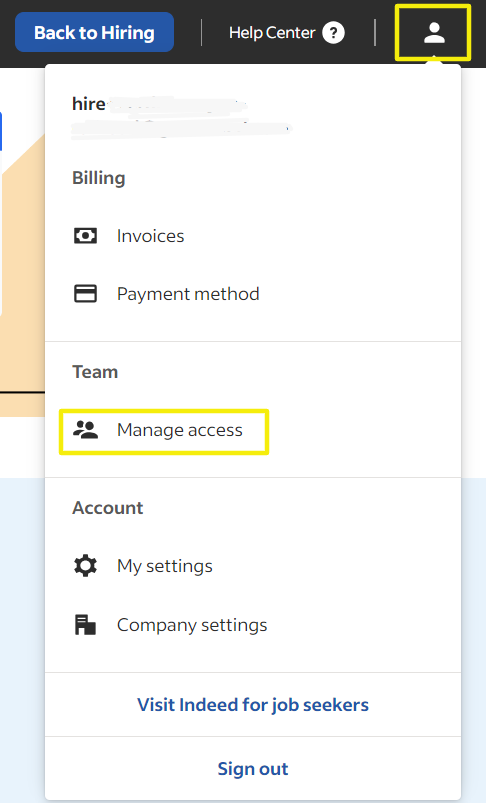Screen dimensions: 486x803
Task: Click the Help Center question mark icon
Action: click(x=333, y=33)
